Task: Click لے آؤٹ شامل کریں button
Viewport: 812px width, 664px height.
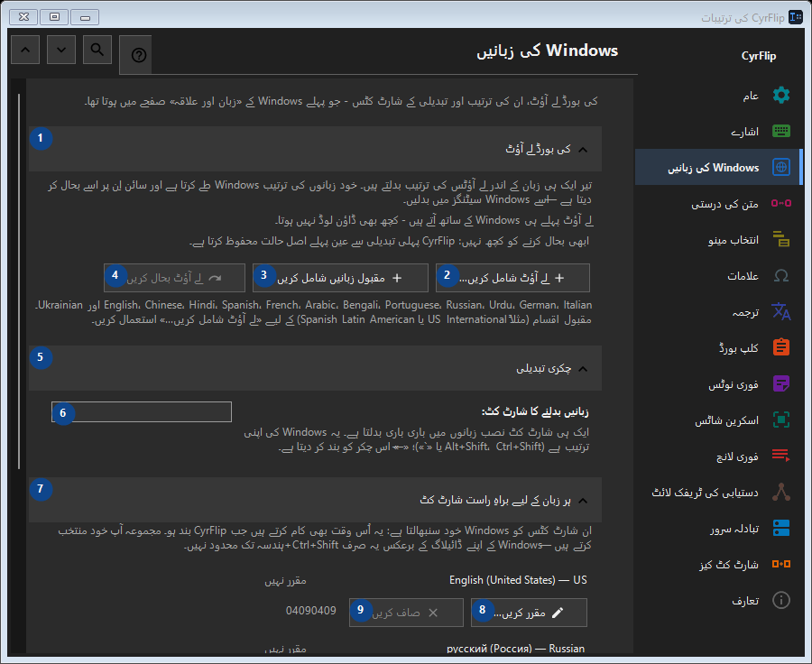Action: 512,278
